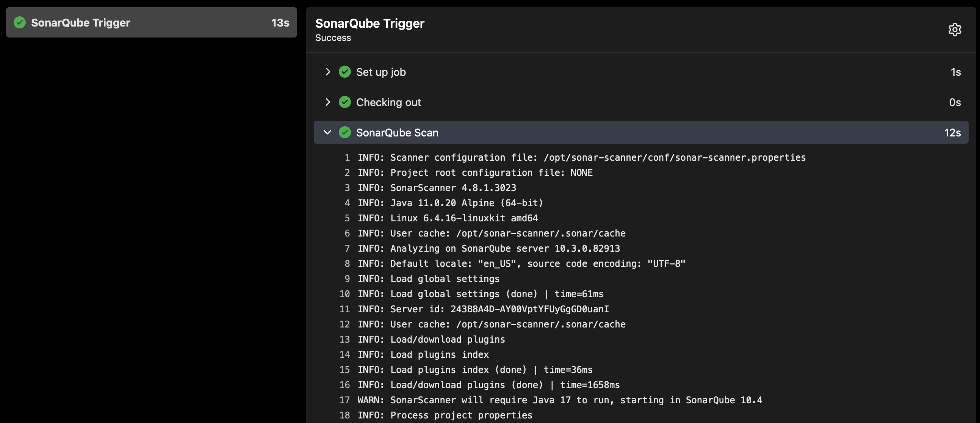This screenshot has width=980, height=423.
Task: Click the success check icon on Set up job
Action: [x=345, y=72]
